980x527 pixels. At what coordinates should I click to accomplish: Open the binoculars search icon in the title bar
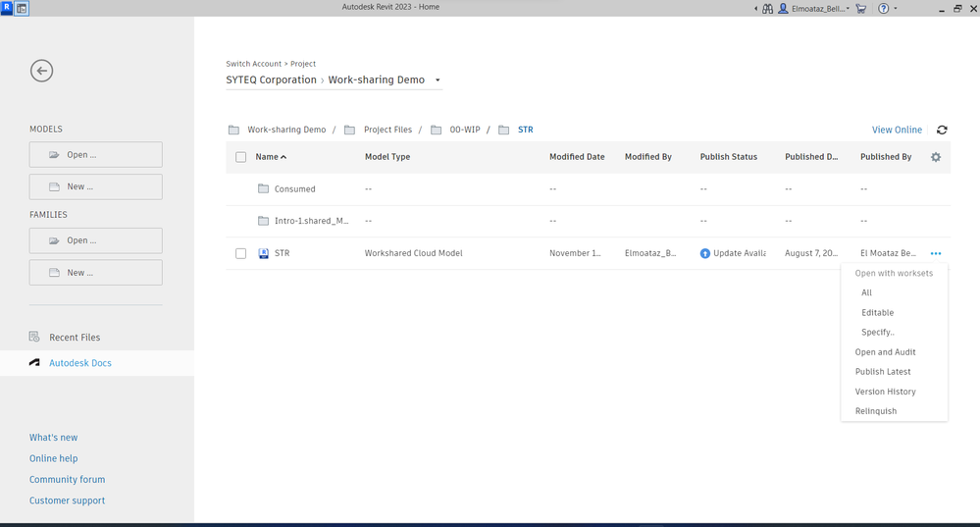pyautogui.click(x=767, y=9)
